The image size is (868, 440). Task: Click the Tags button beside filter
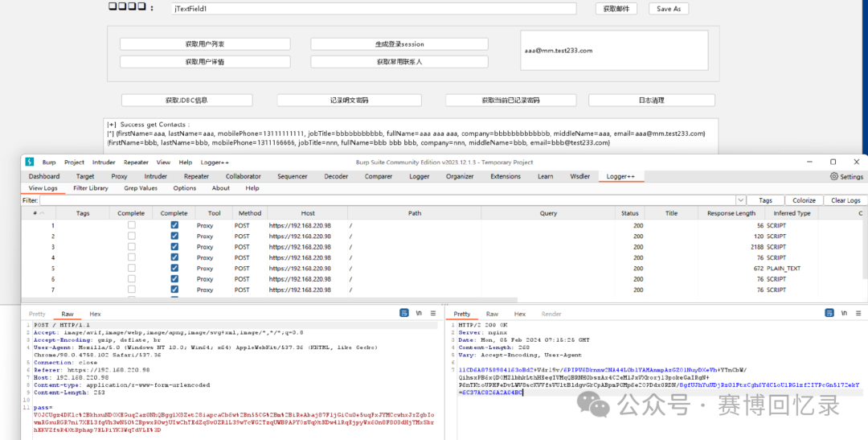click(x=766, y=200)
